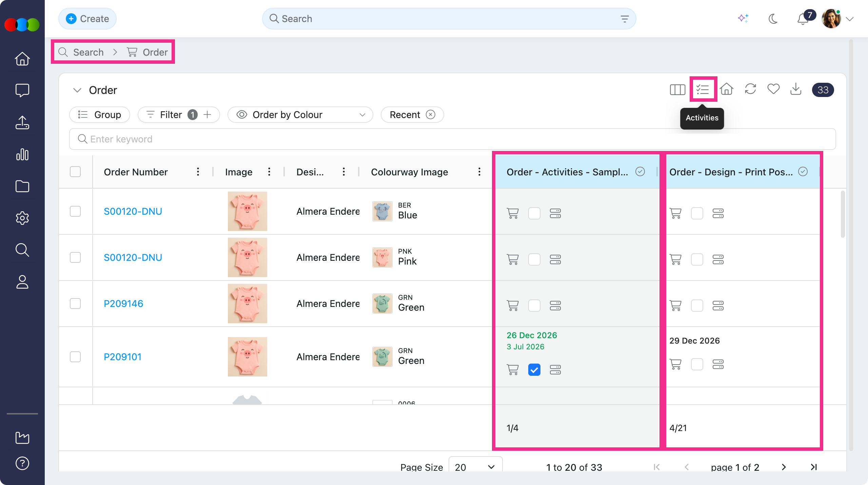Click the AI sparkle icon in the header

pyautogui.click(x=743, y=19)
